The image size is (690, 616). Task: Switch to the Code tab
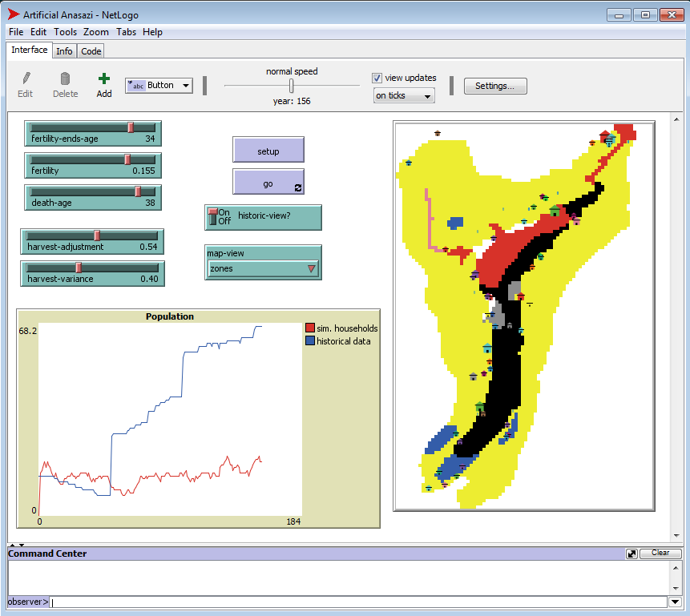click(91, 51)
